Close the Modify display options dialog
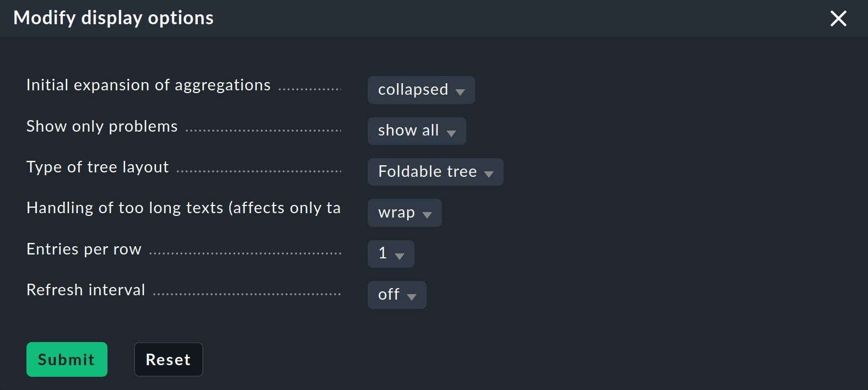The width and height of the screenshot is (868, 390). [838, 18]
